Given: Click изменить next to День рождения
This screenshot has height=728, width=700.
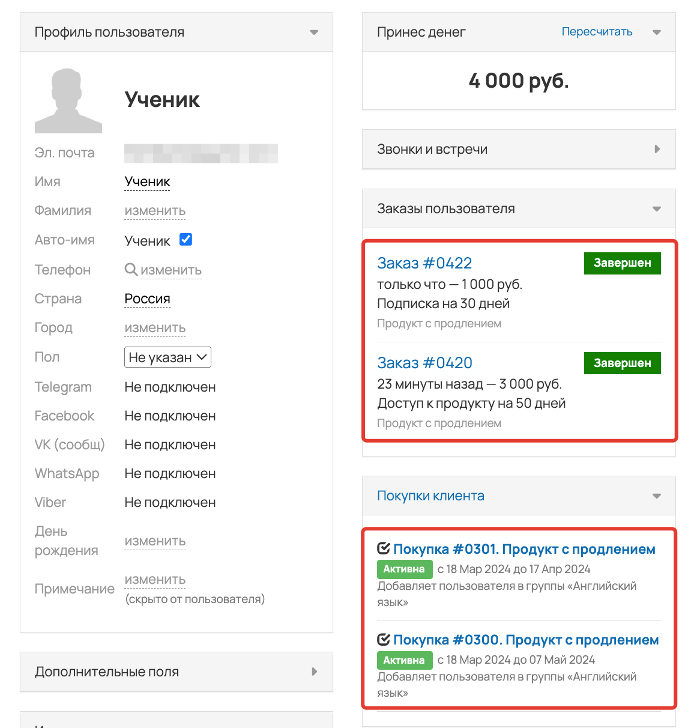Looking at the screenshot, I should coord(155,541).
